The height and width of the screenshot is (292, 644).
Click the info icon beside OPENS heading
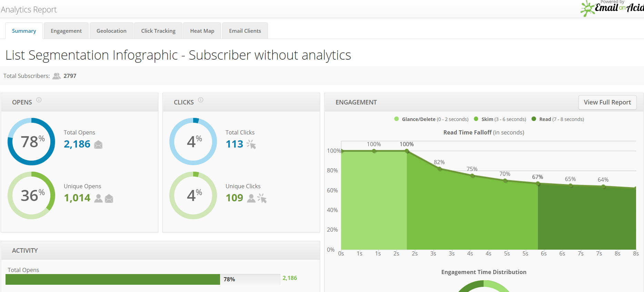[39, 100]
